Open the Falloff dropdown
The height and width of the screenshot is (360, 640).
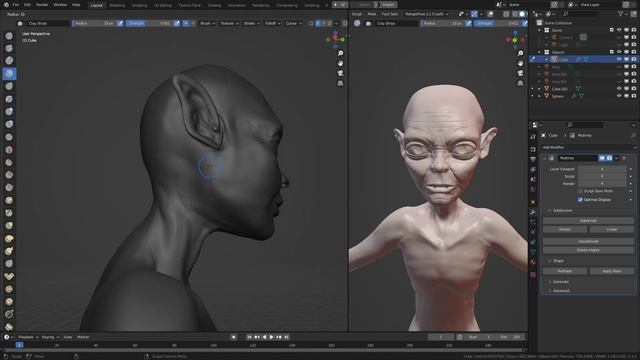(272, 23)
